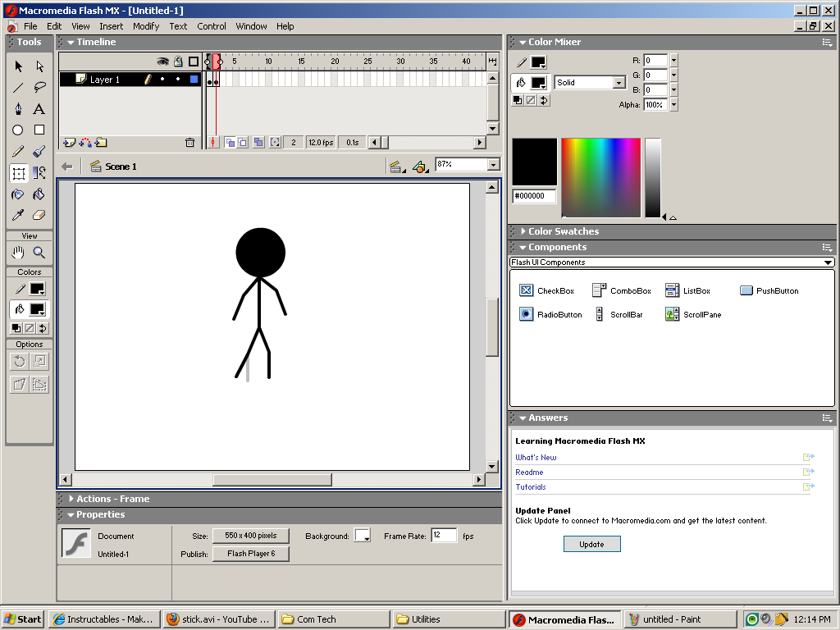This screenshot has height=630, width=840.
Task: Select the Free Transform tool
Action: click(x=18, y=172)
